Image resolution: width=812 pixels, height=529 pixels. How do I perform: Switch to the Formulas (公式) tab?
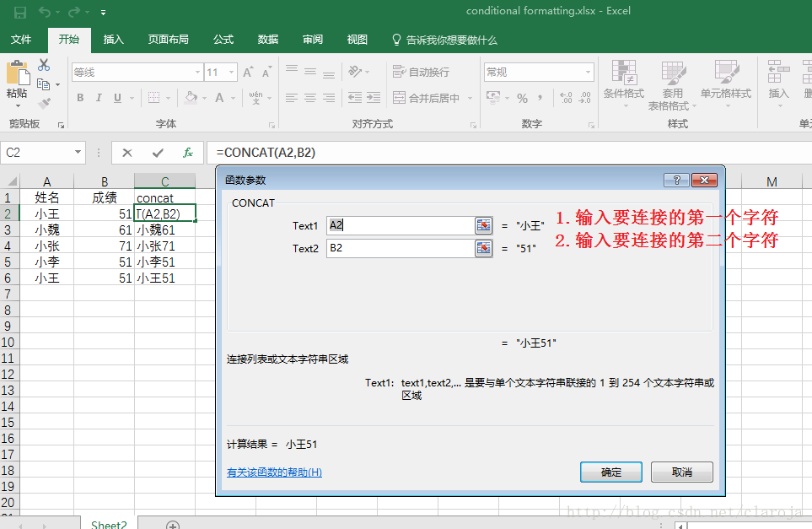pyautogui.click(x=223, y=40)
